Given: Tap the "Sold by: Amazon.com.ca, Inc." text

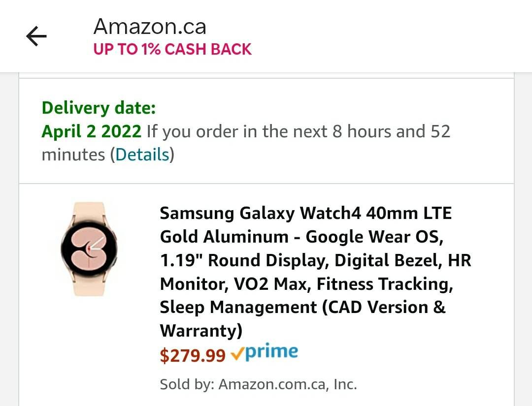Looking at the screenshot, I should pos(258,384).
